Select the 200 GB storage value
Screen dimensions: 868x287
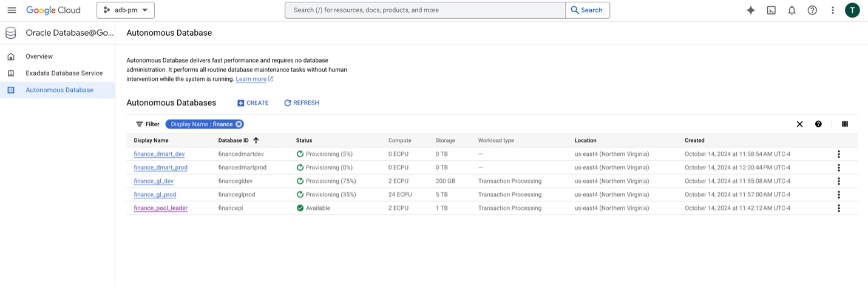coord(445,181)
